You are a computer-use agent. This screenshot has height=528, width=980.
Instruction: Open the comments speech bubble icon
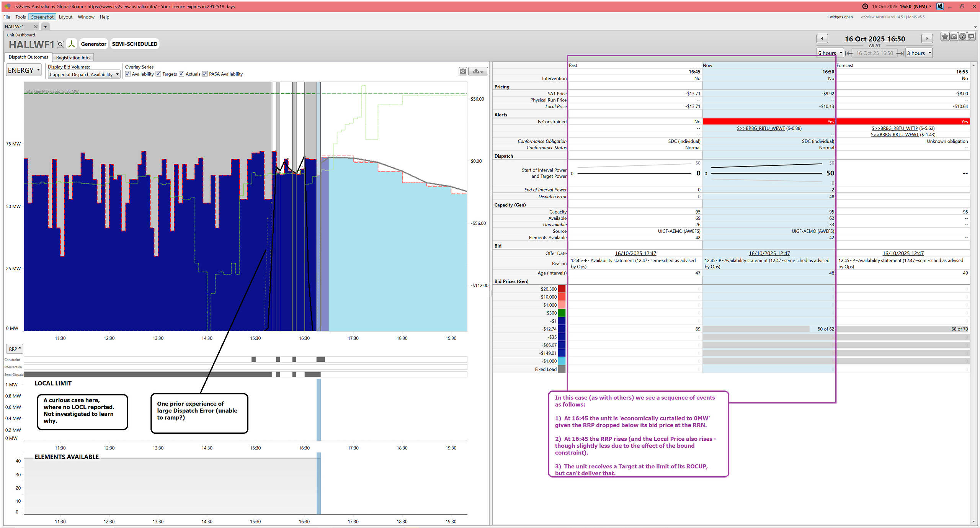[971, 37]
